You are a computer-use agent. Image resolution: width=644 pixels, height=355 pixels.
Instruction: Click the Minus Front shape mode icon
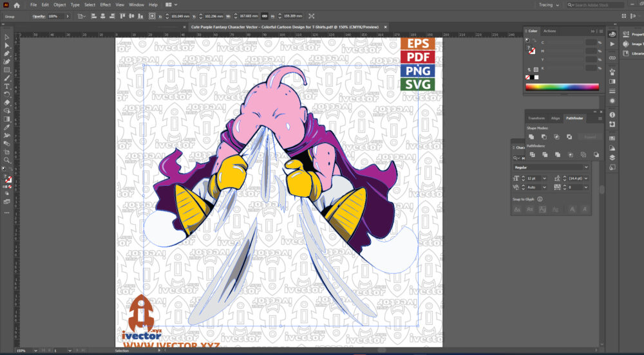coord(544,137)
